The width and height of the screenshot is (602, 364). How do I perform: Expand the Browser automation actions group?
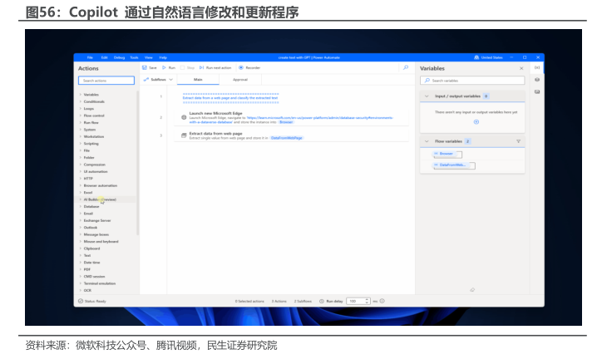[100, 185]
